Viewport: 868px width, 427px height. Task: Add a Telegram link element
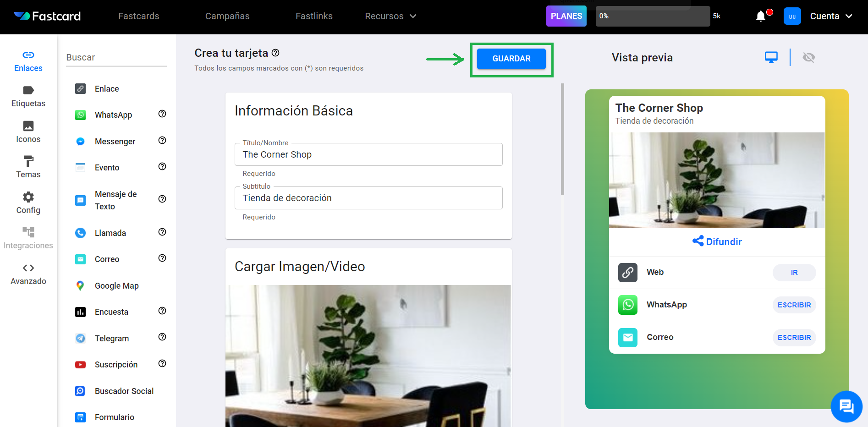pyautogui.click(x=111, y=339)
